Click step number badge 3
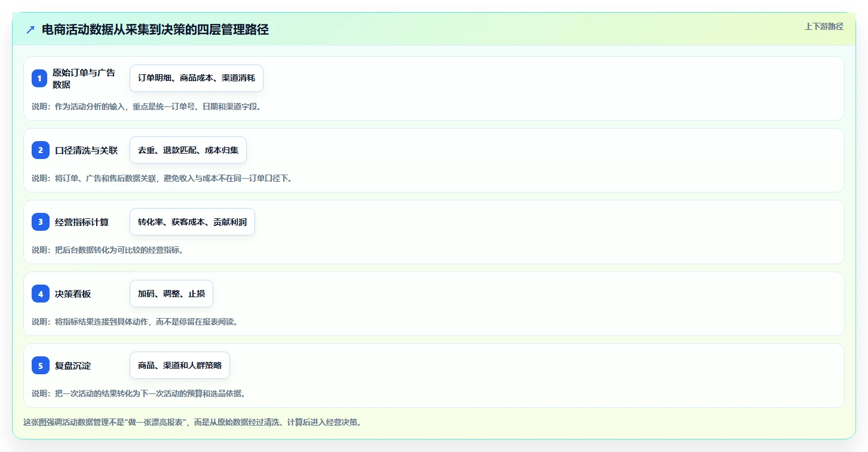Image resolution: width=868 pixels, height=452 pixels. [x=41, y=222]
